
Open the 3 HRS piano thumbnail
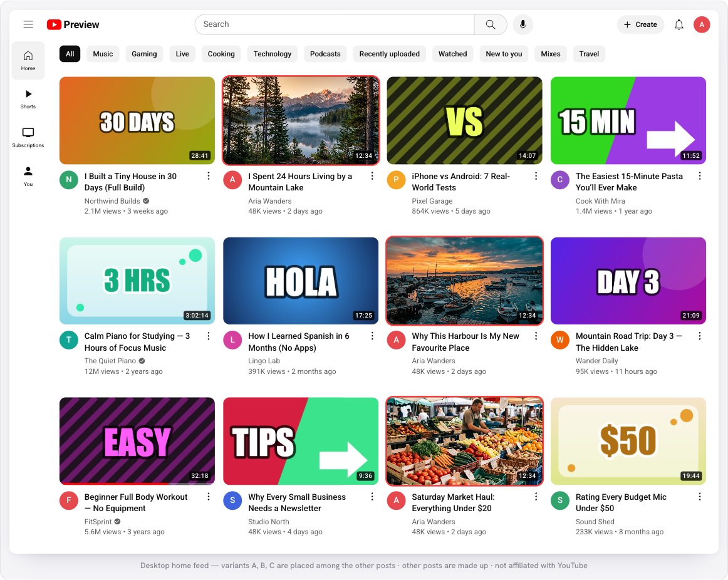(x=137, y=281)
